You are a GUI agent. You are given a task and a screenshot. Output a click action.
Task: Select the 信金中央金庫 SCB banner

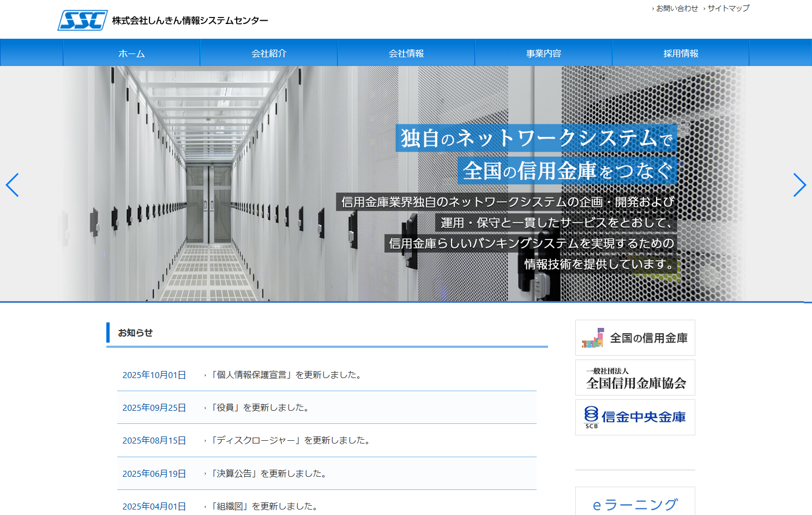point(635,417)
